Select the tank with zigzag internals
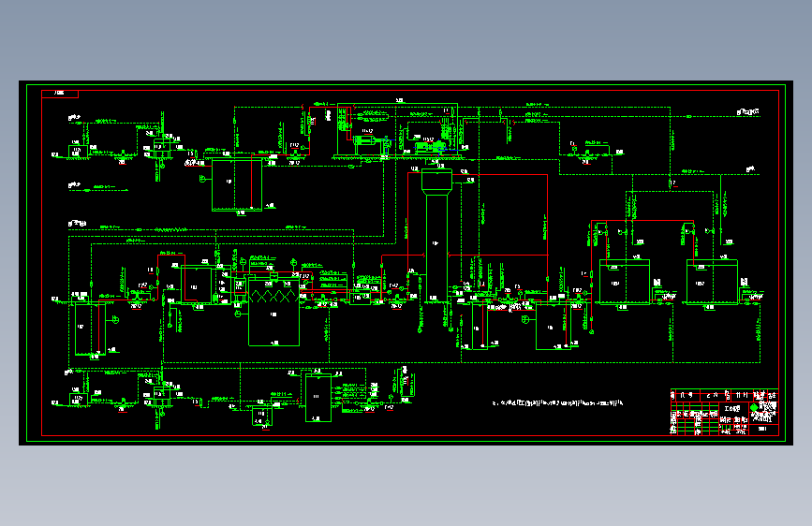812x526 pixels. tap(273, 312)
